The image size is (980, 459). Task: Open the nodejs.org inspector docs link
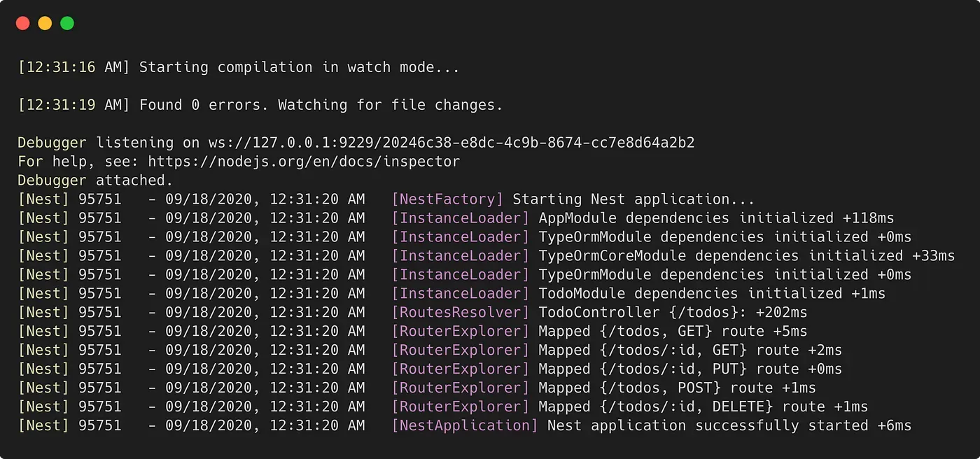(x=304, y=162)
